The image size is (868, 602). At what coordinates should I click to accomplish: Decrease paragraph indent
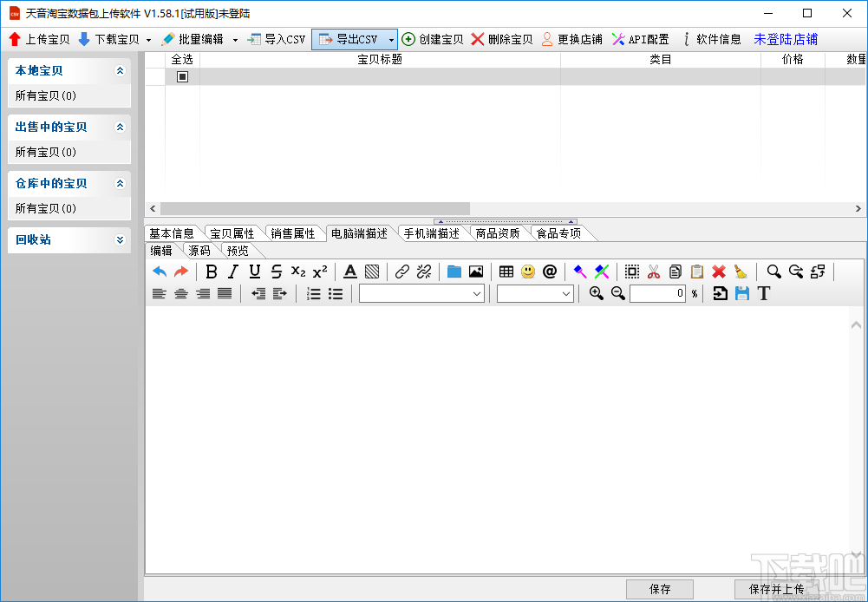[258, 293]
